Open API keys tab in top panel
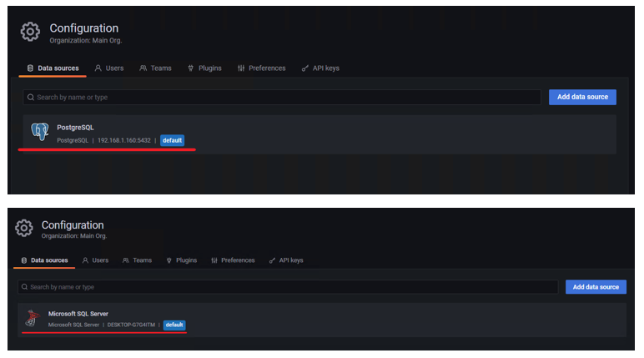The width and height of the screenshot is (644, 358). click(x=320, y=68)
